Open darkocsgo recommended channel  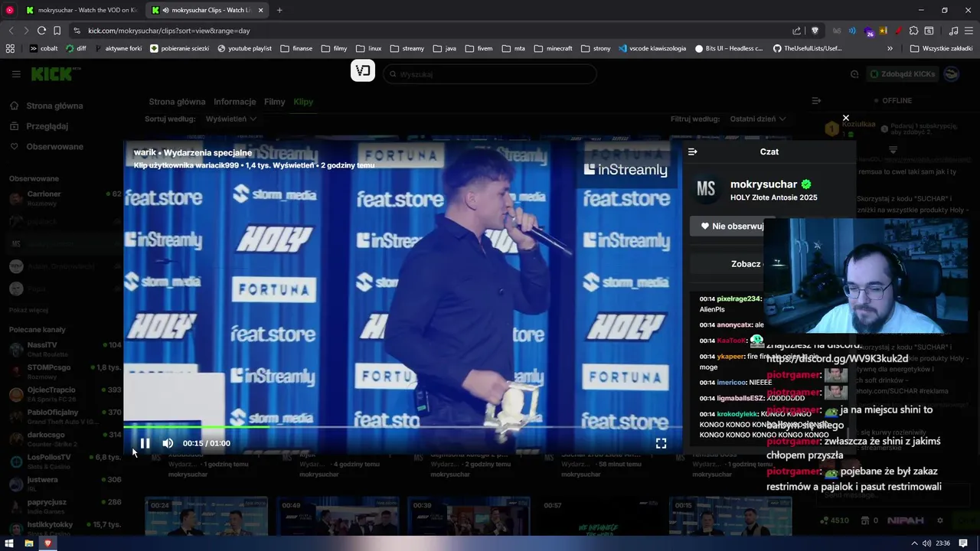point(65,439)
